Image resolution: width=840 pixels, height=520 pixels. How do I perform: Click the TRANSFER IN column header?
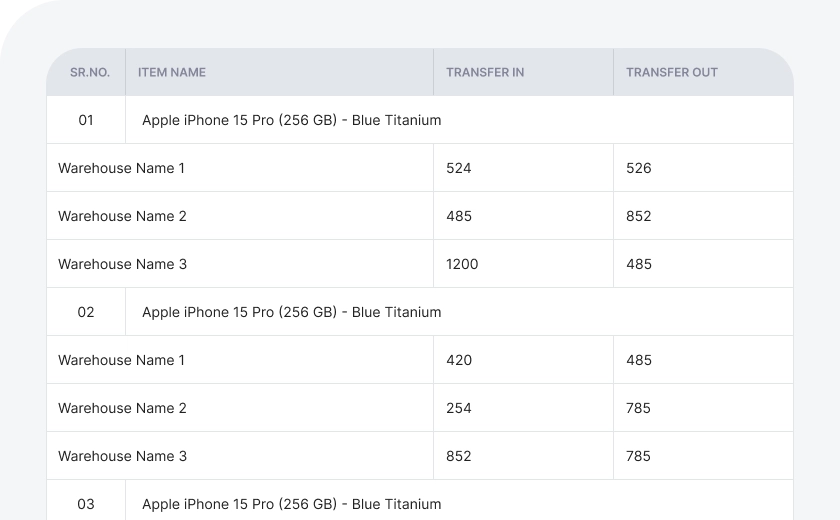[x=485, y=72]
